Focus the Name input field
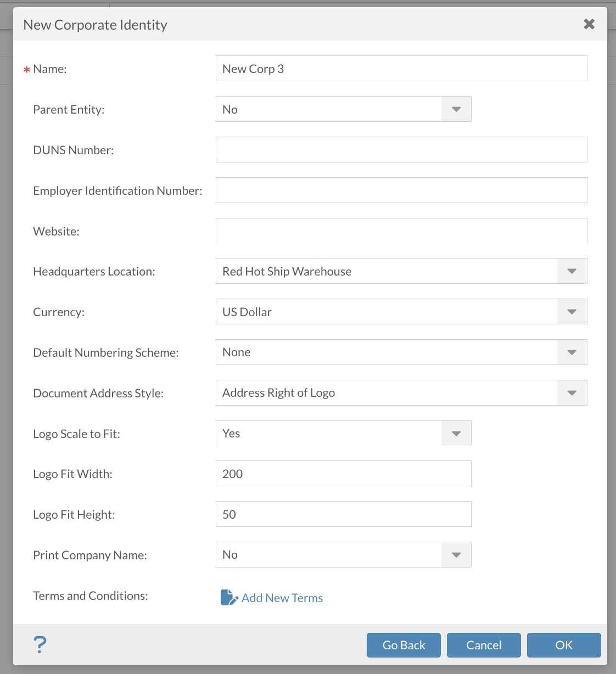This screenshot has height=674, width=616. coord(401,69)
